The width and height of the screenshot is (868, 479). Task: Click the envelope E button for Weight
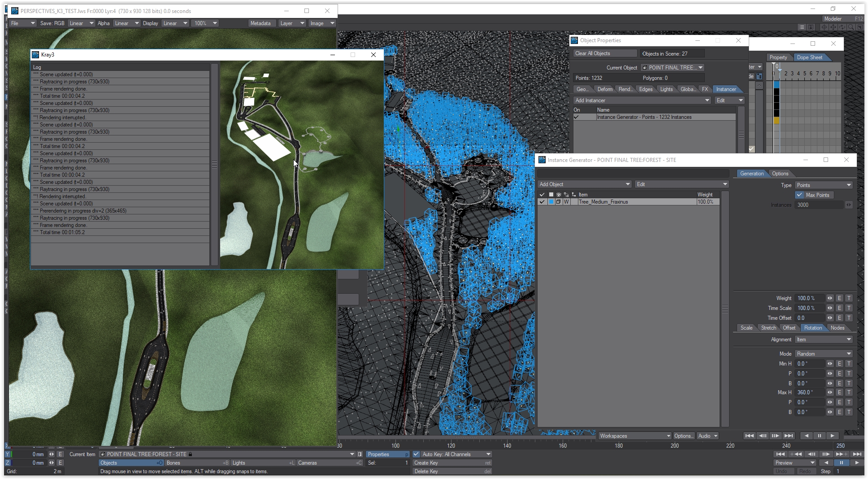coord(839,298)
